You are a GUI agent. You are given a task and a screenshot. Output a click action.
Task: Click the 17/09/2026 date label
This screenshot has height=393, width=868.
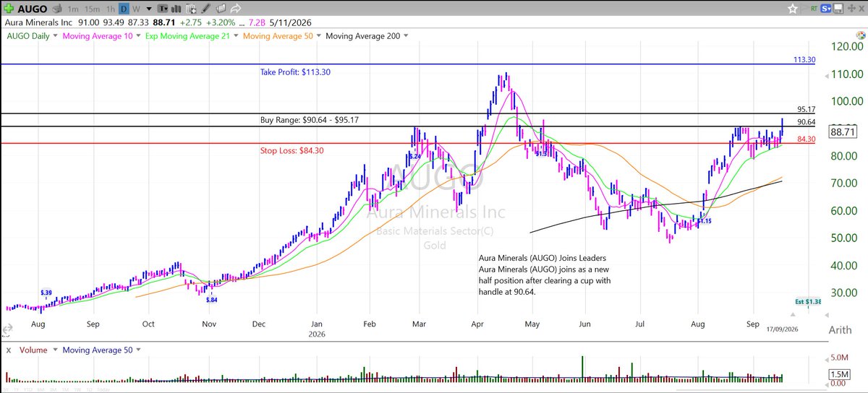coord(782,329)
